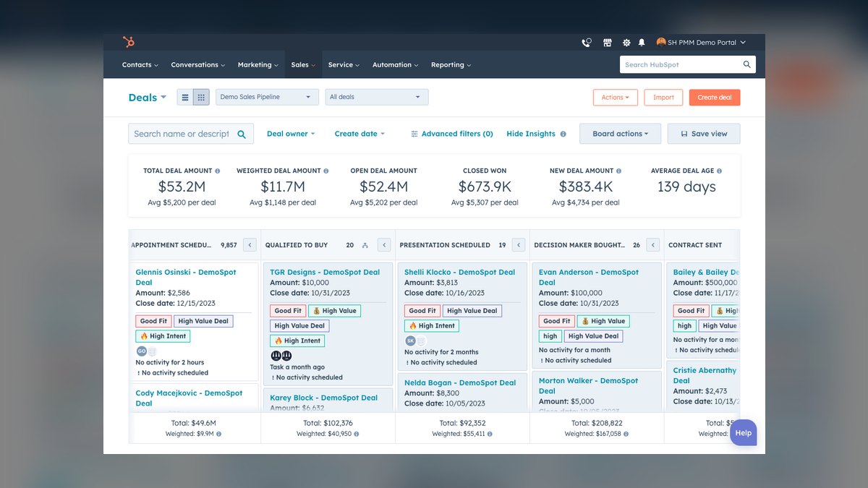This screenshot has height=488, width=868.
Task: Click the $673.9K Closed Won value
Action: (x=485, y=187)
